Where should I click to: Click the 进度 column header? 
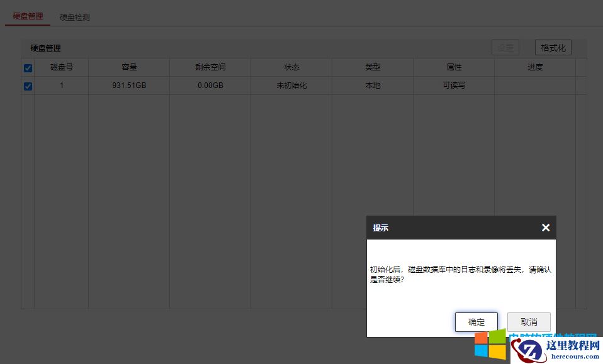click(534, 67)
